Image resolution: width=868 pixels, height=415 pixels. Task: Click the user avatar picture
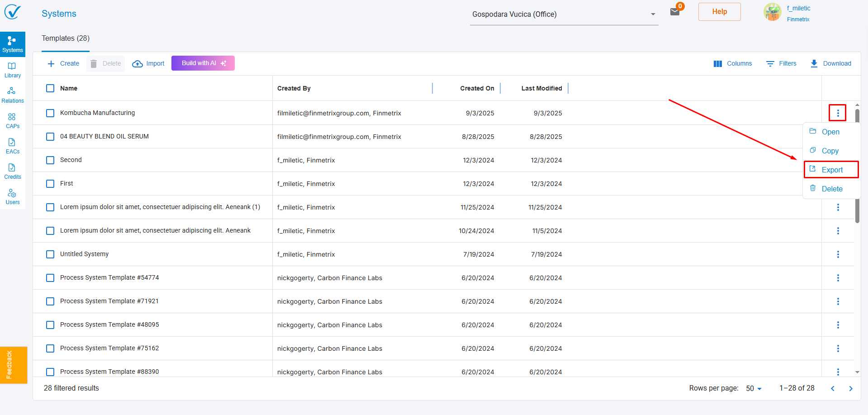(772, 12)
